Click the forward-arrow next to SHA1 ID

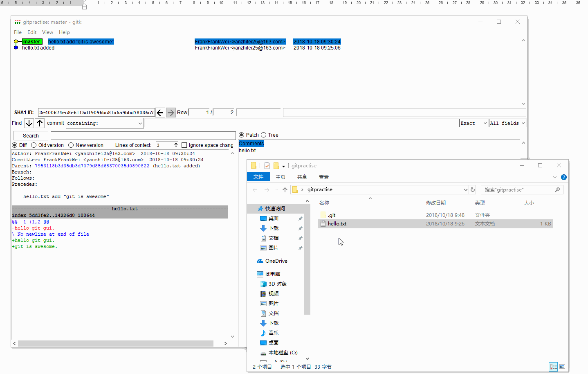point(170,112)
